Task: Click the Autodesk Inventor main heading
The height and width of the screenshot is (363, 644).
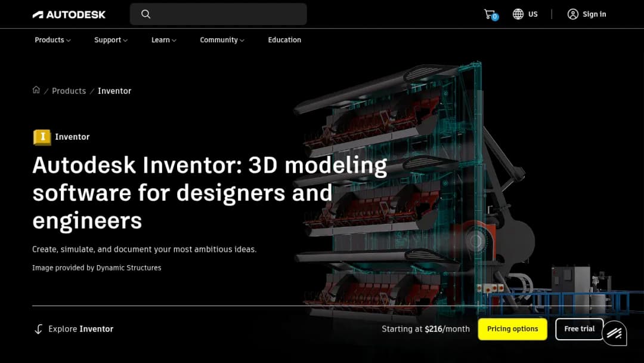Action: pyautogui.click(x=209, y=193)
